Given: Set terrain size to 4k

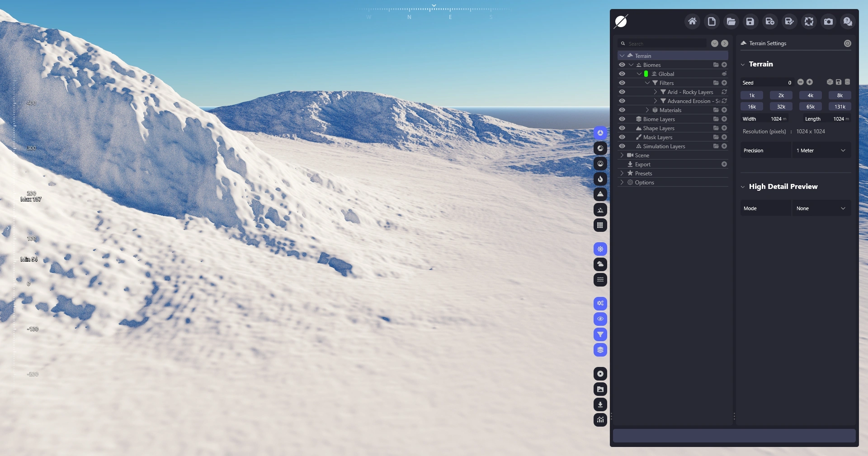Looking at the screenshot, I should pos(810,95).
